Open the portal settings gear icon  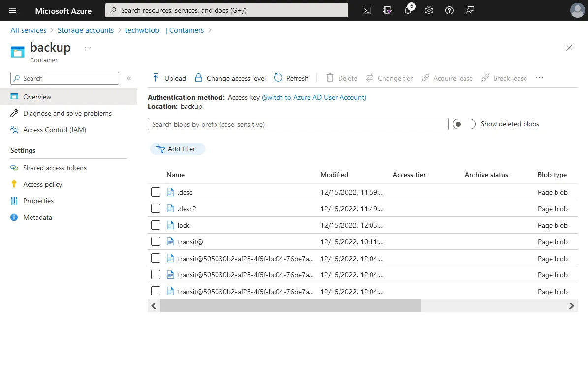[429, 10]
